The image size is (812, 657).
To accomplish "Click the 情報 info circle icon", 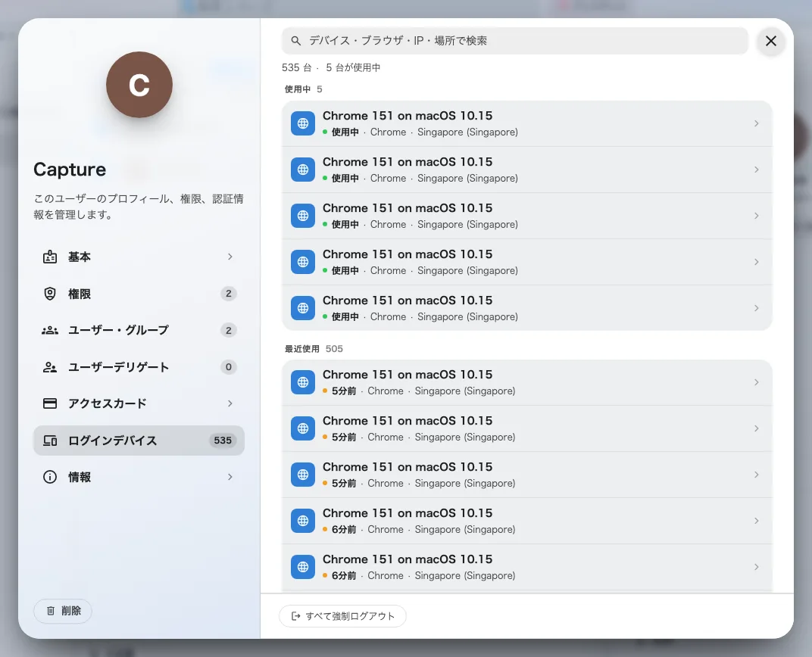I will click(x=50, y=477).
